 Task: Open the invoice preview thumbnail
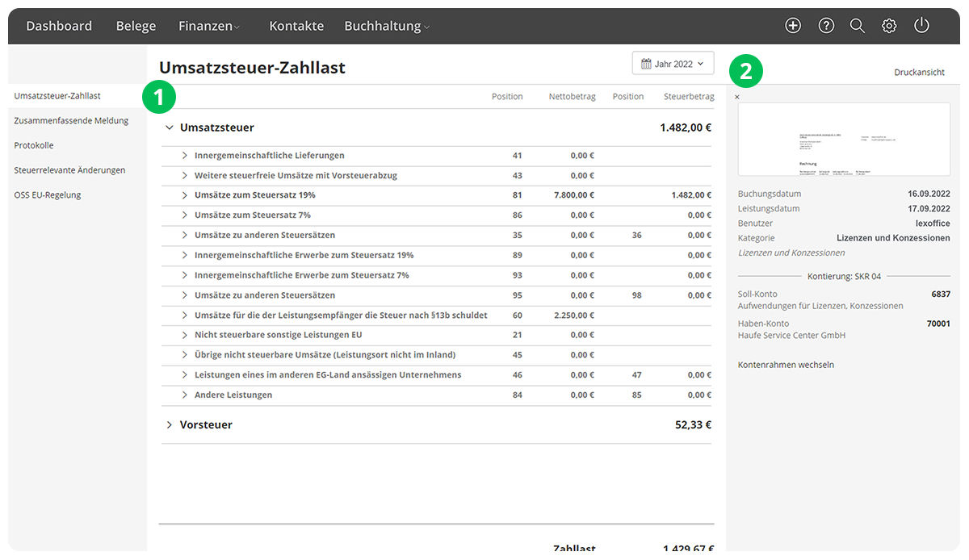(844, 140)
